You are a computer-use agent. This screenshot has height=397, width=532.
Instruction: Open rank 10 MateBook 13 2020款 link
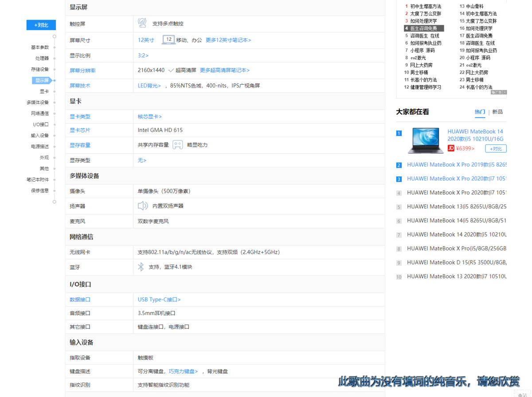tap(457, 276)
